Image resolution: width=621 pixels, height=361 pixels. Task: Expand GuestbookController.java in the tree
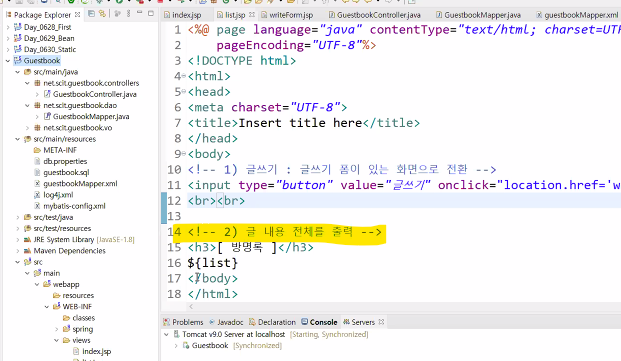[37, 94]
